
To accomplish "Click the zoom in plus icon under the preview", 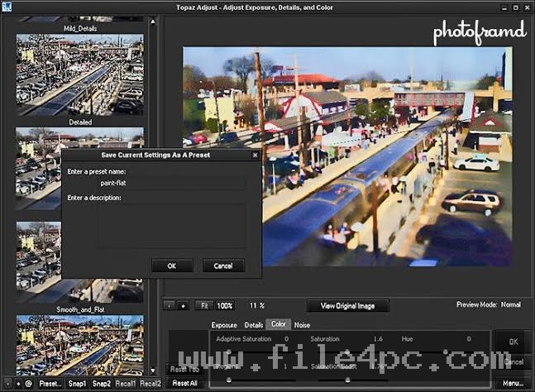I will [x=184, y=306].
